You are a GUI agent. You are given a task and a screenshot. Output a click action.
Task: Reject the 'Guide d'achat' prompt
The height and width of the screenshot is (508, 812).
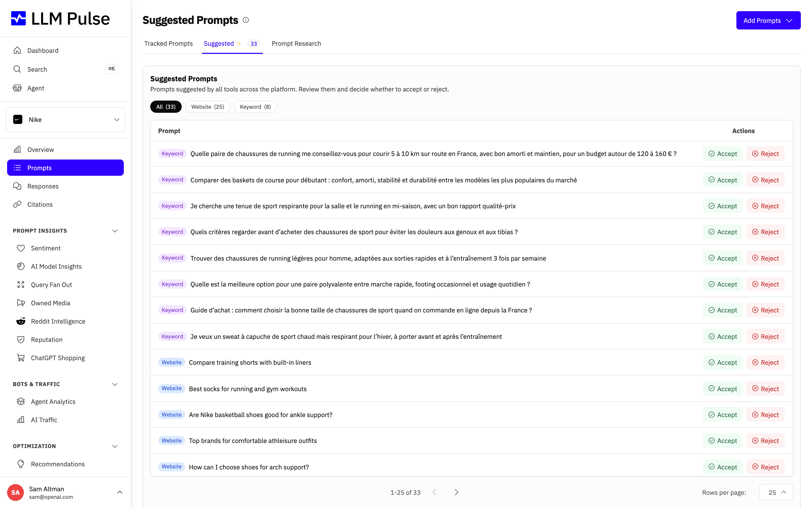pyautogui.click(x=765, y=310)
